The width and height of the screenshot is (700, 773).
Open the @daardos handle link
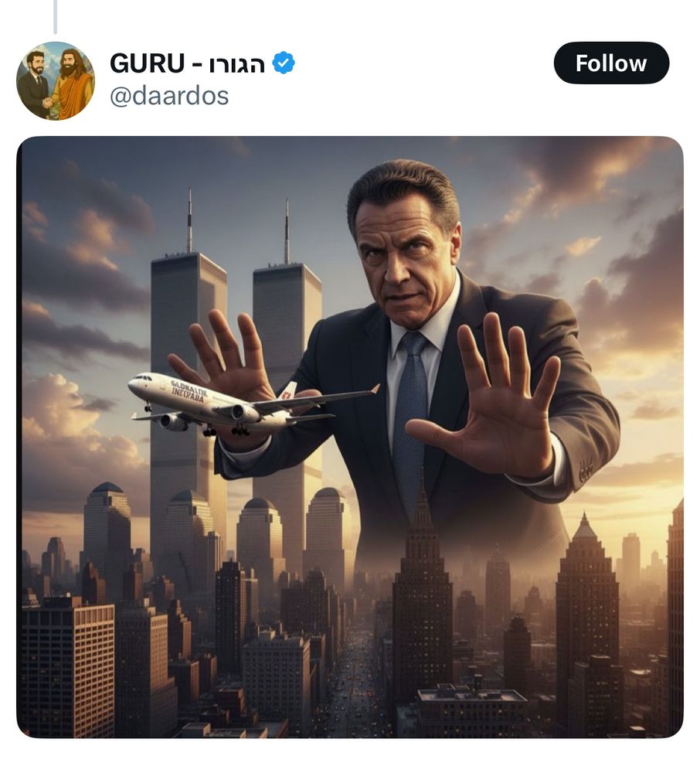click(169, 96)
